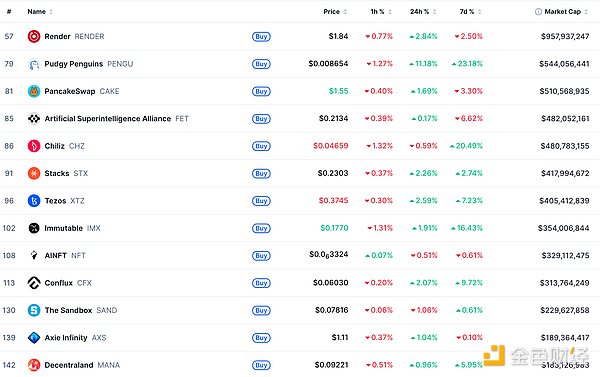
Task: Click Immutable 7d change 16.43%
Action: tap(467, 228)
